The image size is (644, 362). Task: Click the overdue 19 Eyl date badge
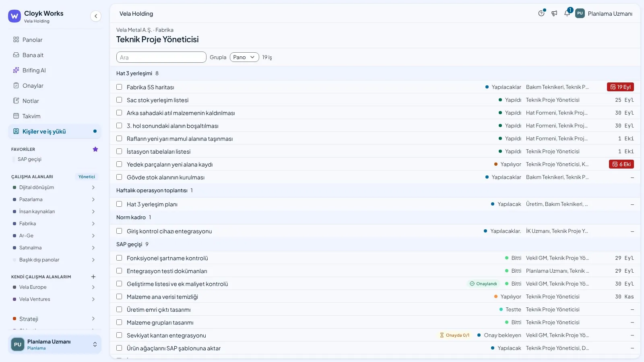pos(620,87)
